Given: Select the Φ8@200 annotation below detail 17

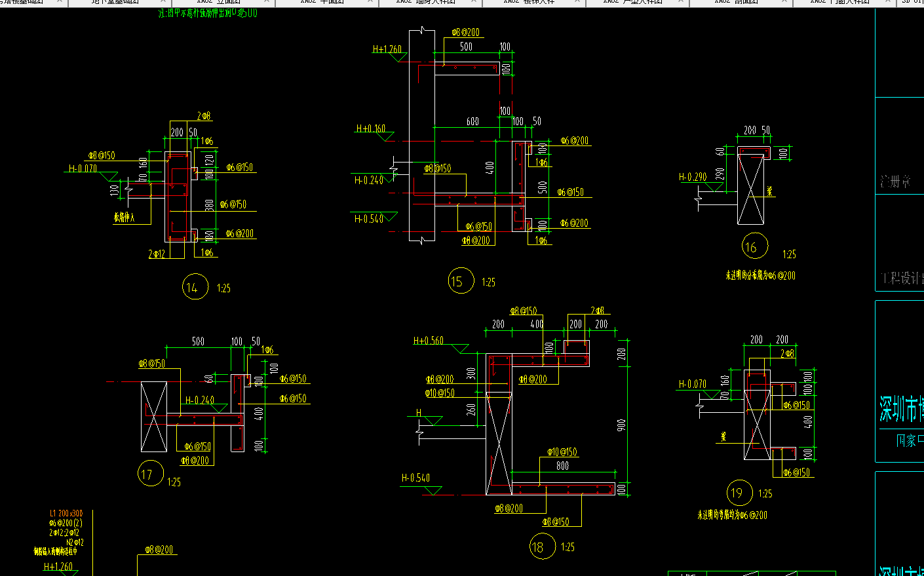Looking at the screenshot, I should coord(195,461).
